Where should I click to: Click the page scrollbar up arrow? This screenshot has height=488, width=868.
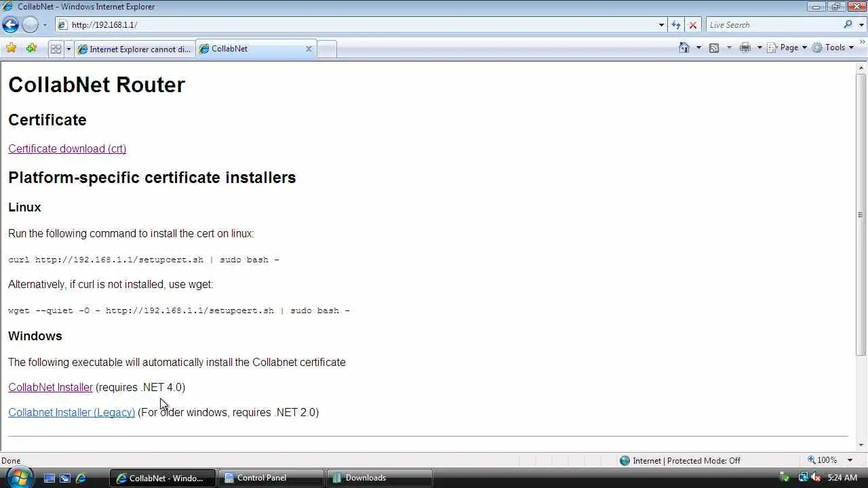pos(862,67)
